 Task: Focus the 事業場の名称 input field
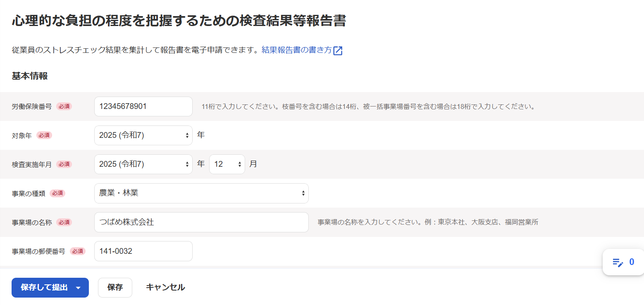tap(201, 222)
